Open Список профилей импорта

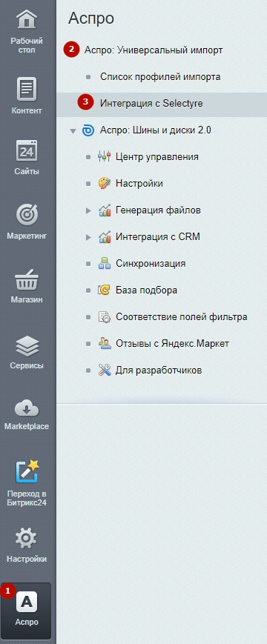point(160,77)
